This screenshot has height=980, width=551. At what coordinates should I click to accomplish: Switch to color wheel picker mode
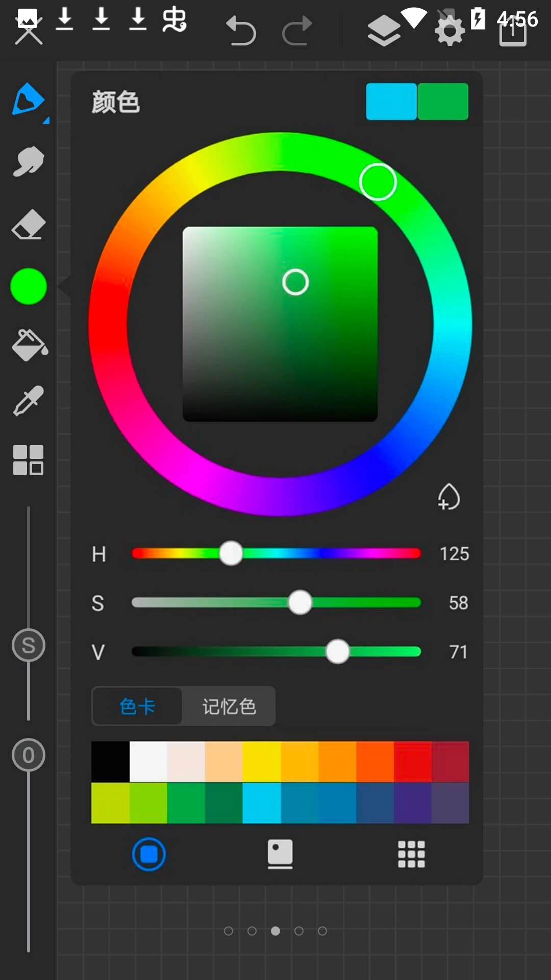pos(148,854)
